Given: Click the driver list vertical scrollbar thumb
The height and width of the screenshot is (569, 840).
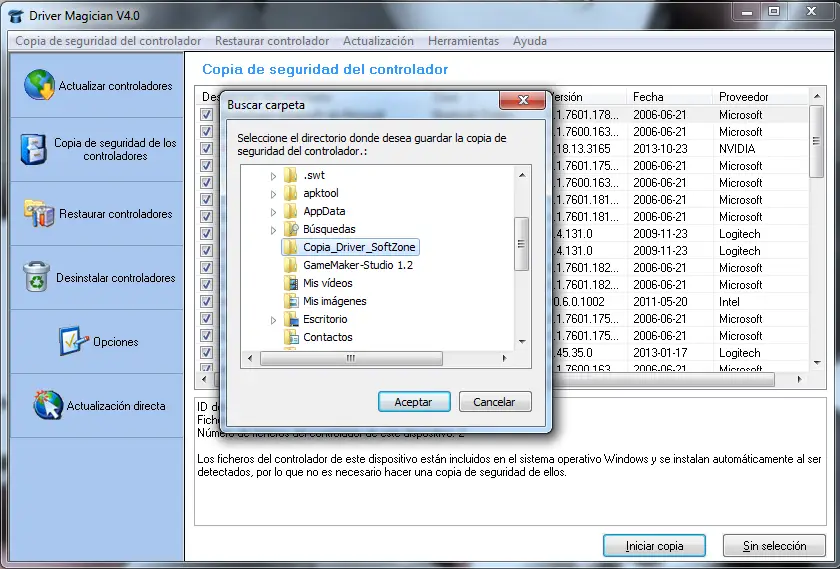Looking at the screenshot, I should tap(816, 141).
